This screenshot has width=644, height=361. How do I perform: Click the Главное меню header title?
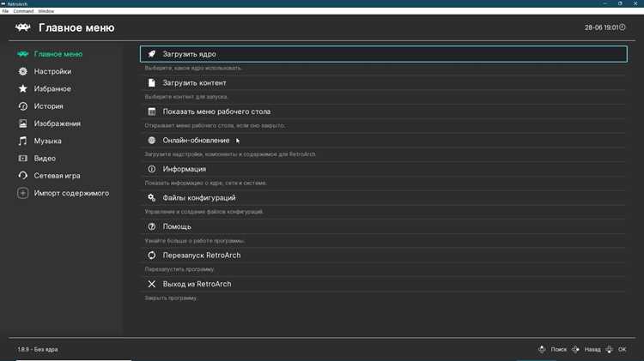[x=76, y=27]
